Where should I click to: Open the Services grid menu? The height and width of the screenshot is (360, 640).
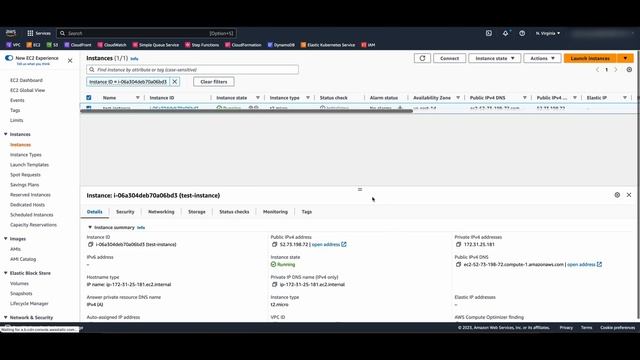pyautogui.click(x=39, y=33)
